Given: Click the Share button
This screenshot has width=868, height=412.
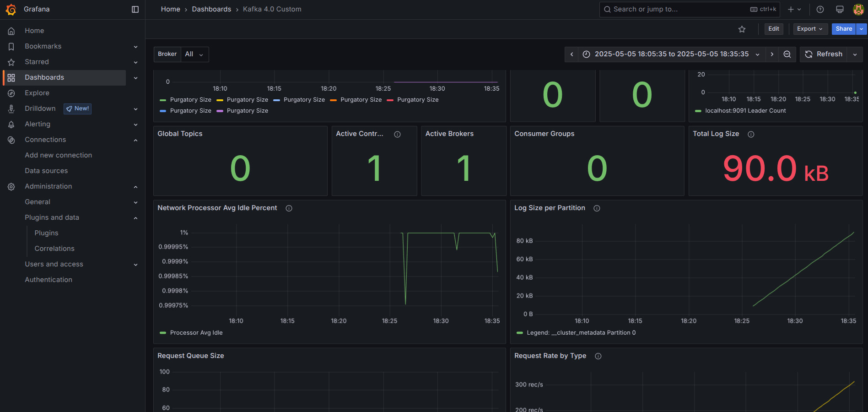Looking at the screenshot, I should click(844, 29).
